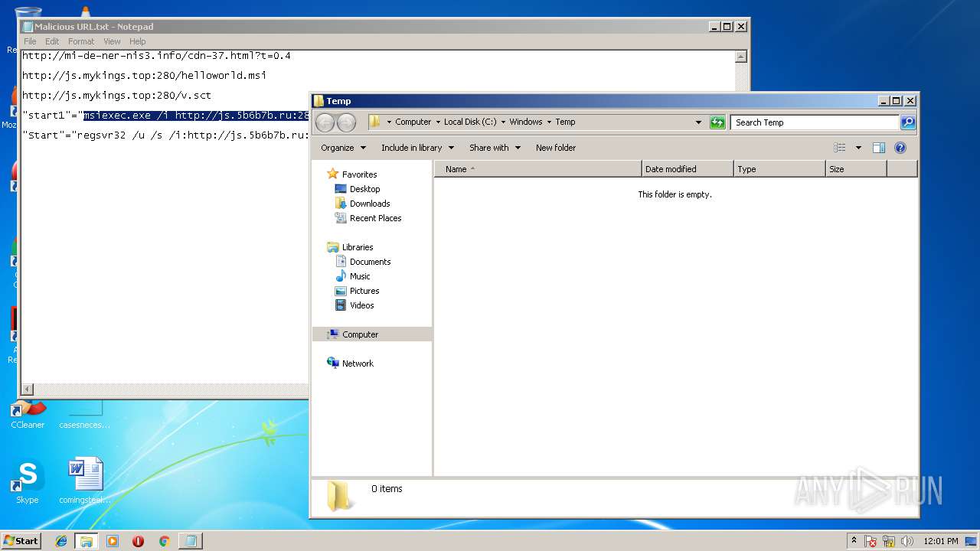Viewport: 980px width, 551px height.
Task: Open the Format menu in Notepad
Action: point(81,41)
